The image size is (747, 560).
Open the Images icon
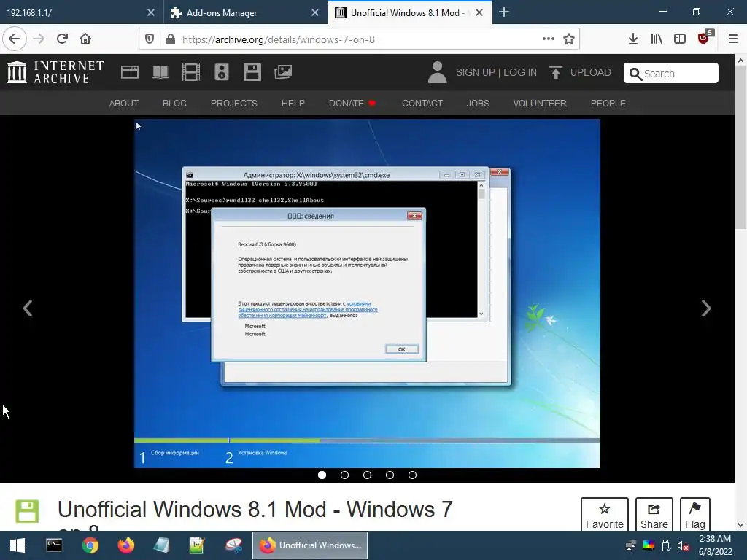point(283,72)
